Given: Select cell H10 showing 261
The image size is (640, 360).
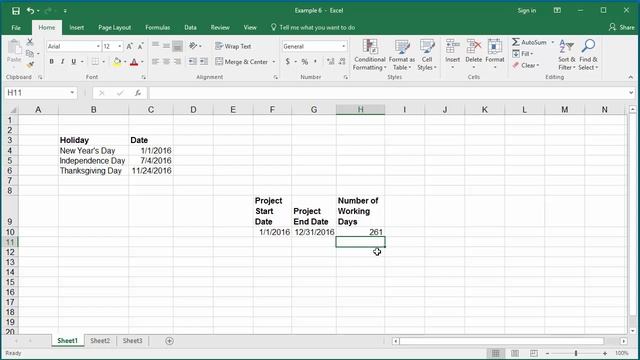Looking at the screenshot, I should [360, 232].
